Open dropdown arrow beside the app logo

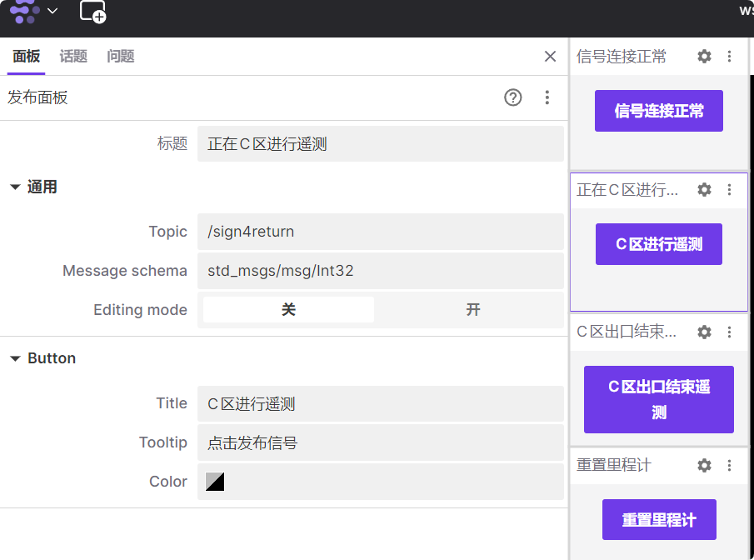52,12
